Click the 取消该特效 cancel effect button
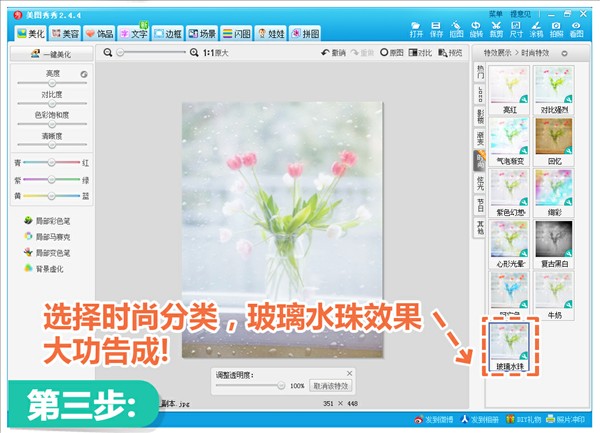Screen dimensions: 600x433 click(x=332, y=385)
